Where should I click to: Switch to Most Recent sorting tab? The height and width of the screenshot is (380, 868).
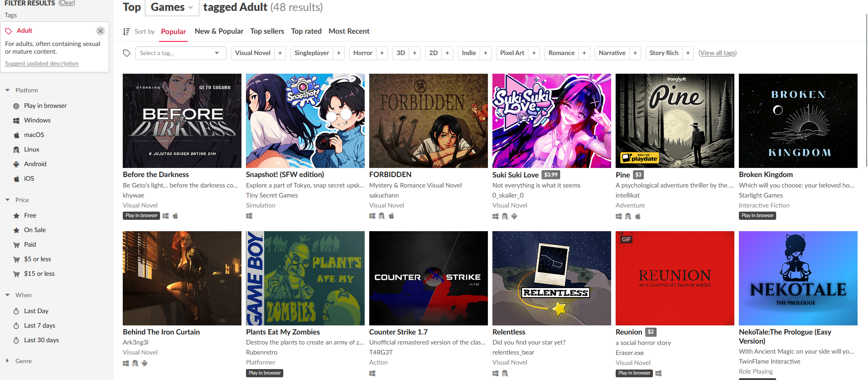[349, 31]
